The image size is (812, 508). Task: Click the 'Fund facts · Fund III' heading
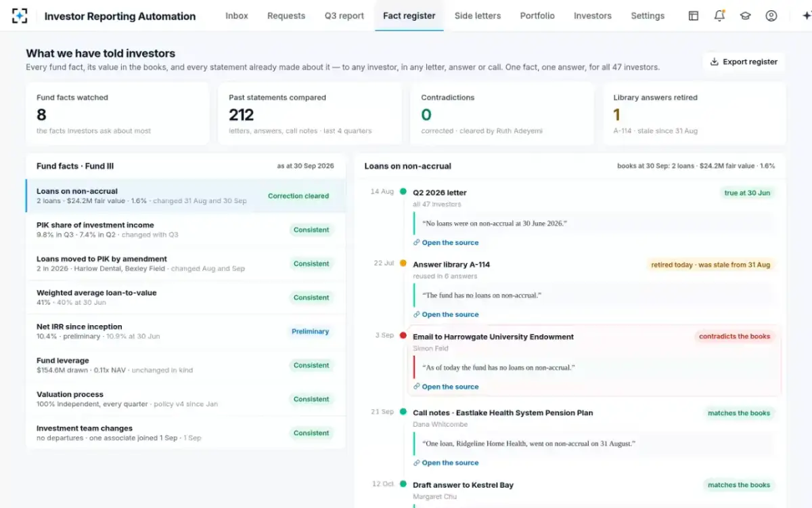click(x=75, y=166)
